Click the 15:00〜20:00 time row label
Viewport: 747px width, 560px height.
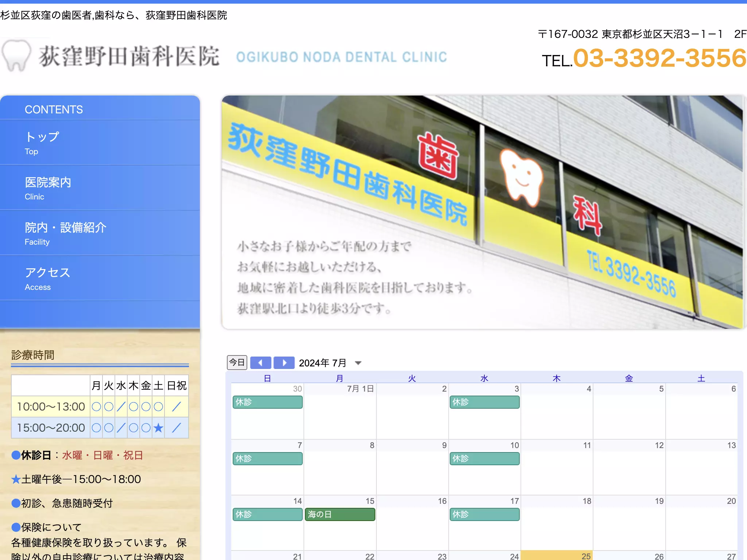click(51, 428)
